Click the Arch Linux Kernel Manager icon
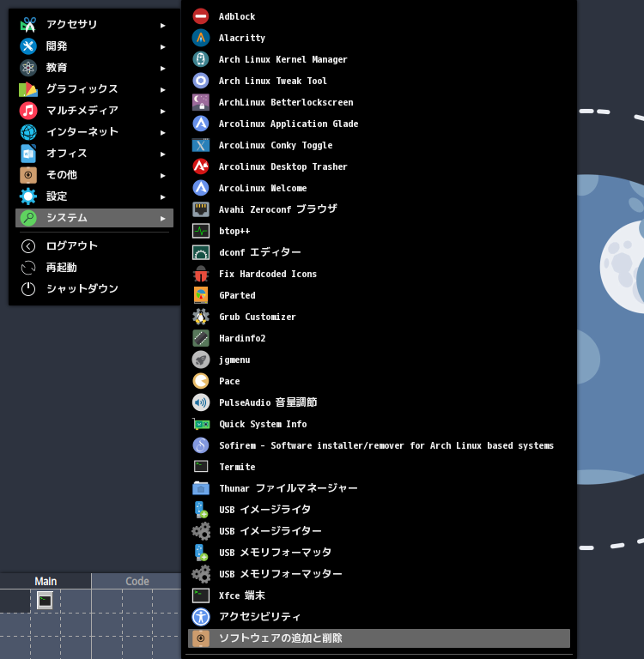Image resolution: width=644 pixels, height=659 pixels. (x=201, y=59)
